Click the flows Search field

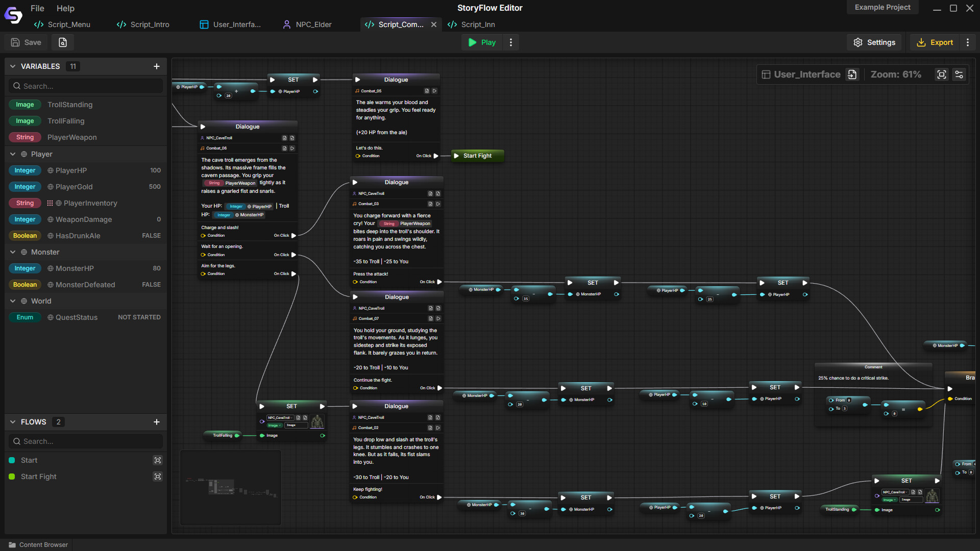click(x=86, y=441)
